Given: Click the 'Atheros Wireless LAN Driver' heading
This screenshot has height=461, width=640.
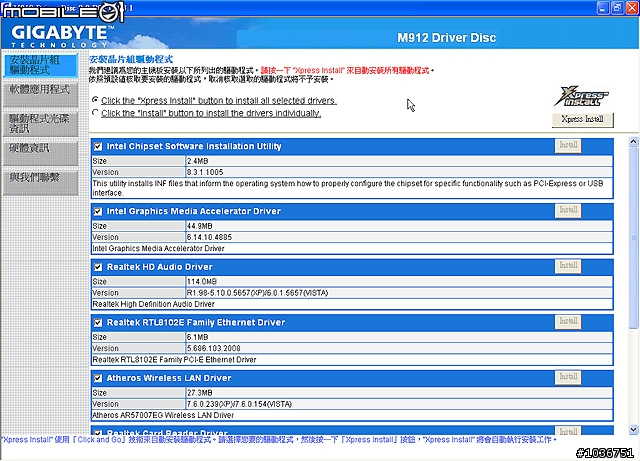Looking at the screenshot, I should click(x=169, y=378).
